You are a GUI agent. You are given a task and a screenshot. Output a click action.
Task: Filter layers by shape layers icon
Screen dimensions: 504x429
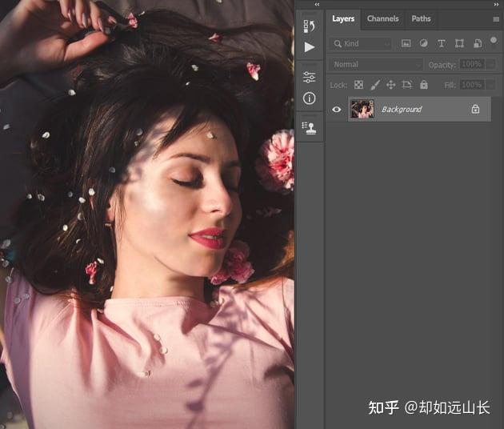(459, 43)
